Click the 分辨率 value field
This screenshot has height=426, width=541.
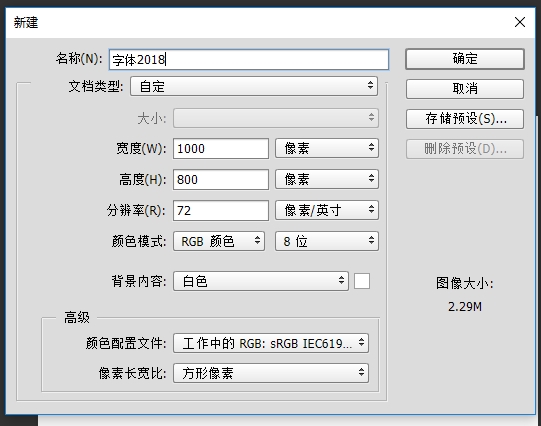click(221, 210)
